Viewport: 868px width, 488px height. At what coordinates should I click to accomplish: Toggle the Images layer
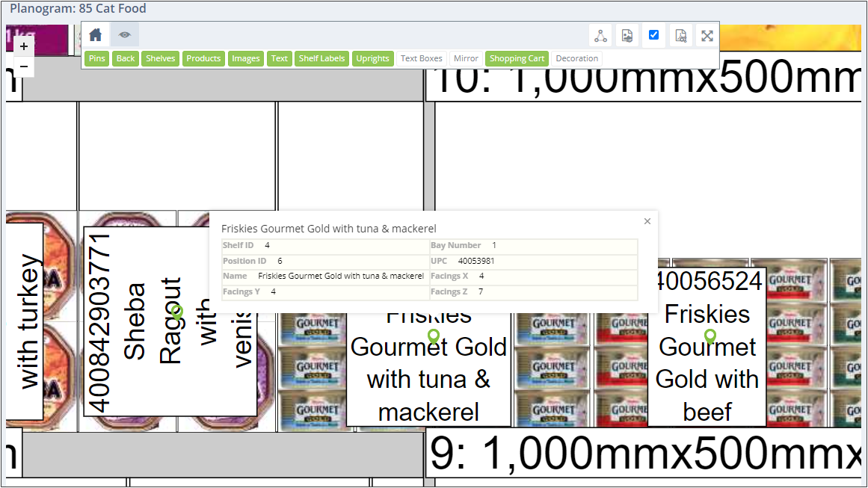246,58
